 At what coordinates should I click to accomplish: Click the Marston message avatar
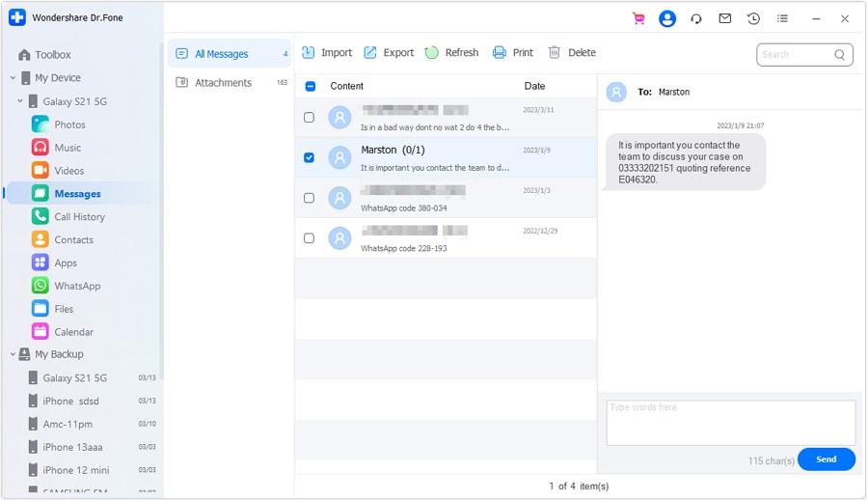(x=339, y=157)
